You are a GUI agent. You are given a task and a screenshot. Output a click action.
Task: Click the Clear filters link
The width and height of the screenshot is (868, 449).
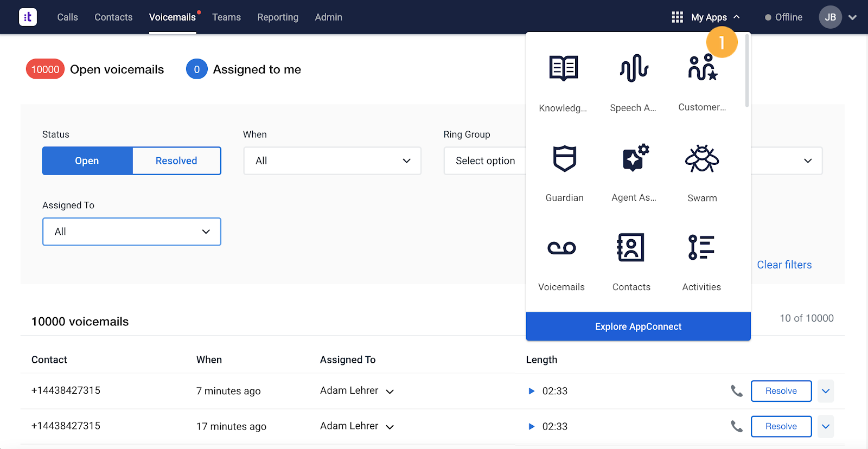[x=784, y=265]
